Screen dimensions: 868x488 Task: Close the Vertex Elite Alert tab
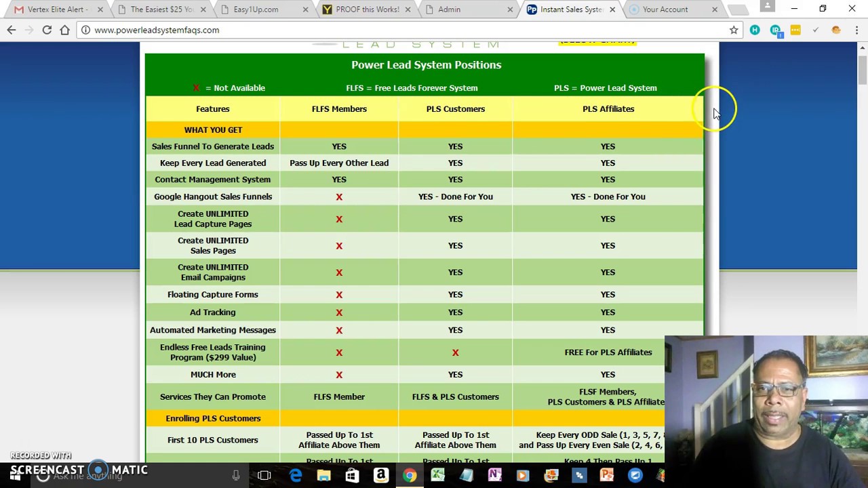[100, 9]
